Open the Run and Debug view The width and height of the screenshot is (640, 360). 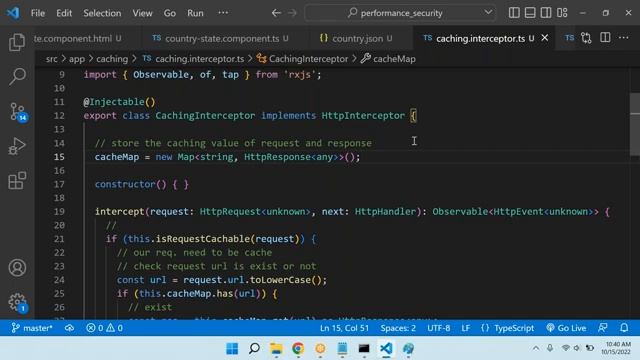click(17, 146)
